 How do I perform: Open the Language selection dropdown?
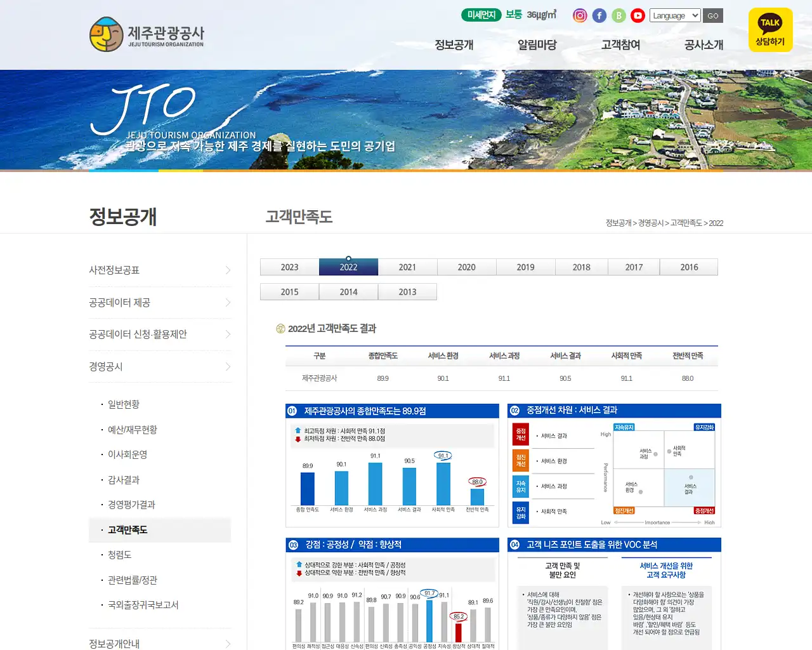pyautogui.click(x=674, y=15)
